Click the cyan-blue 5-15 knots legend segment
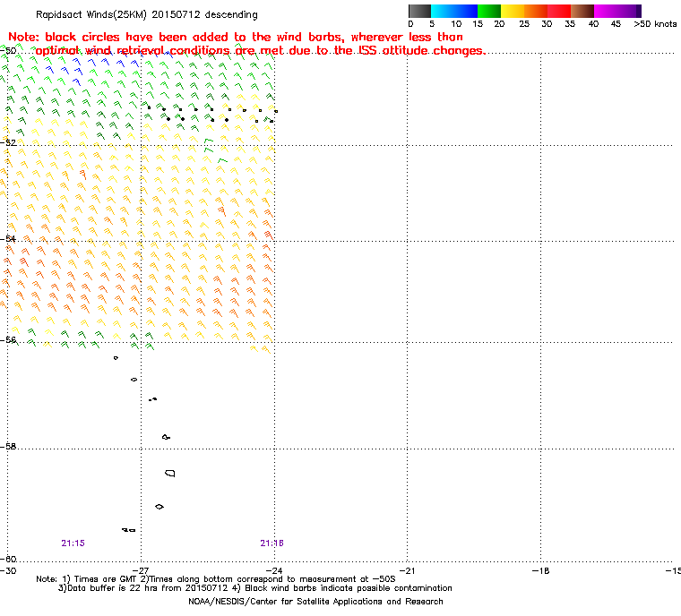 point(454,11)
